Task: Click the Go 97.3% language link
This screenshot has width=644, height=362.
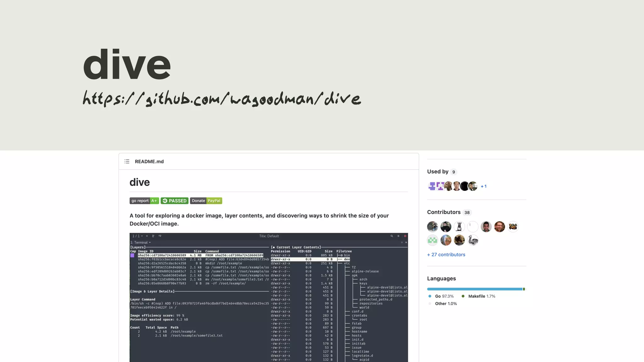Action: click(444, 296)
